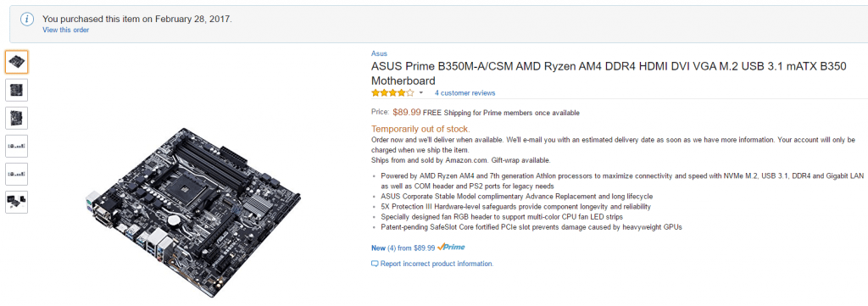Open the 4 customer reviews link
Screen dimensions: 868x306
tap(465, 93)
